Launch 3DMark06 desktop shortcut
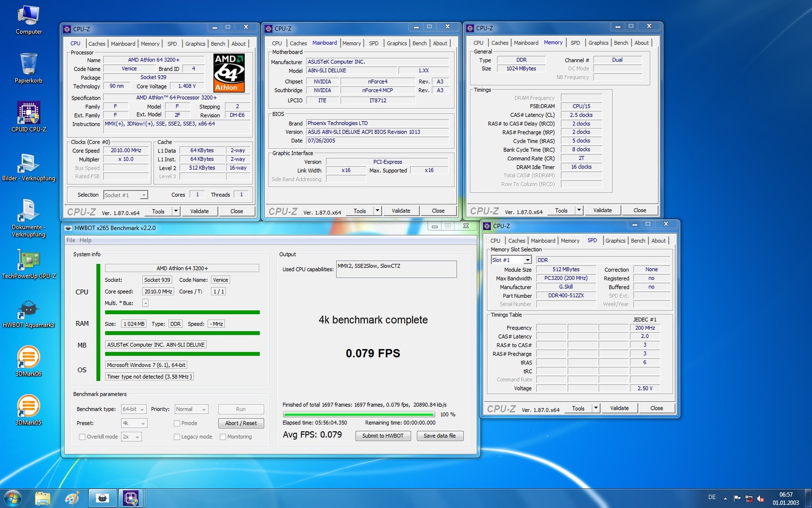This screenshot has height=508, width=812. (29, 361)
